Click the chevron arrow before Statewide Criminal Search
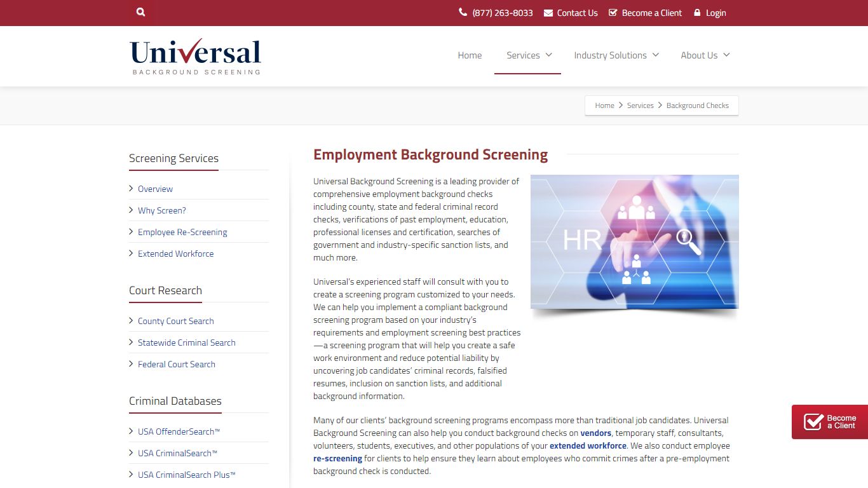 point(131,342)
